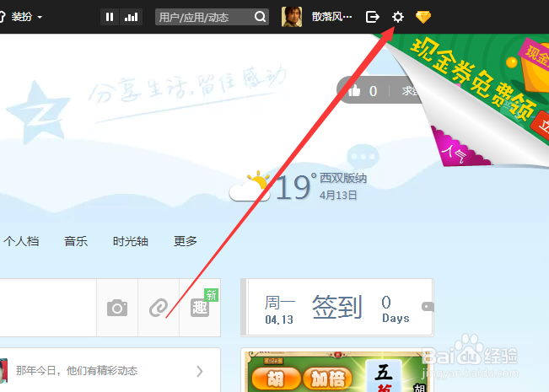Click the like count 0
Image resolution: width=549 pixels, height=392 pixels.
[x=374, y=91]
